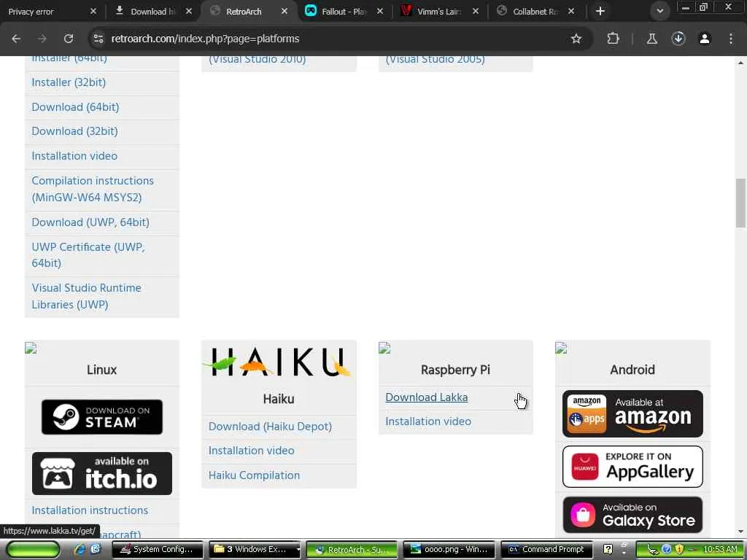Open Download (64bit) link
Image resolution: width=747 pixels, height=560 pixels.
click(x=75, y=107)
